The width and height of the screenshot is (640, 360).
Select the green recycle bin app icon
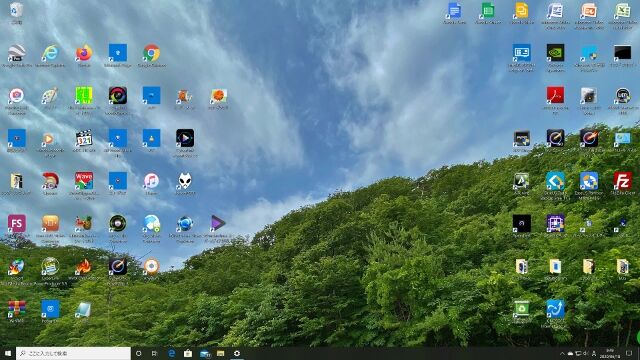(x=522, y=309)
